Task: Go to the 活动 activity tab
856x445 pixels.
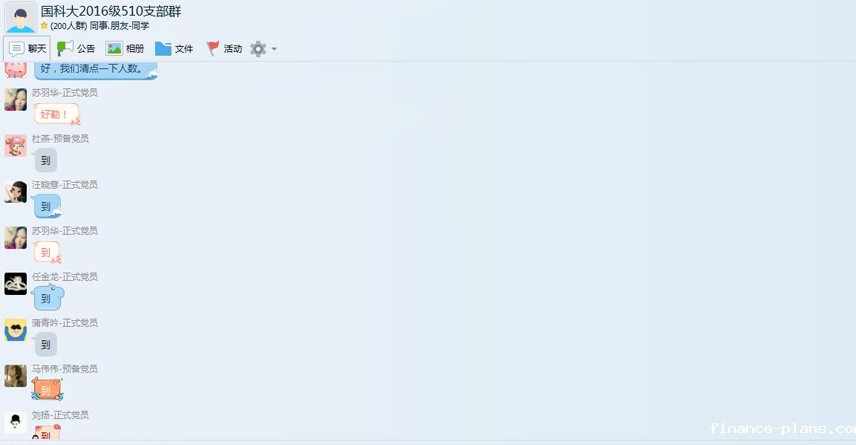Action: (224, 49)
